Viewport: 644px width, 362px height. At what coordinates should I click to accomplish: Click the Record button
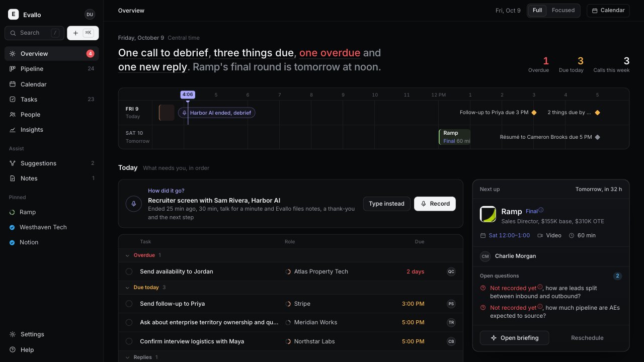pos(435,204)
